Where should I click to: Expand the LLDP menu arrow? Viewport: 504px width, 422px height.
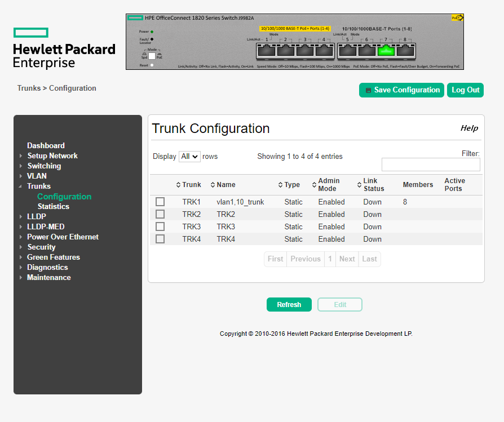tap(21, 217)
